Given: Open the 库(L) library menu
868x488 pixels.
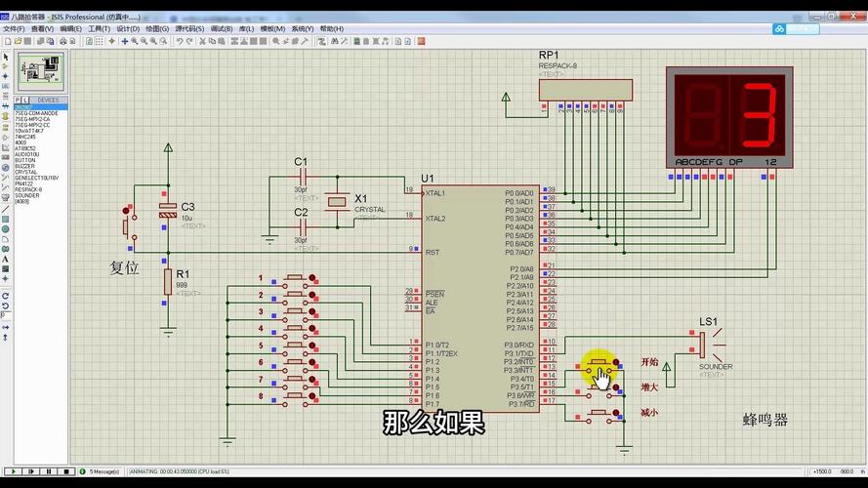Looking at the screenshot, I should (249, 29).
